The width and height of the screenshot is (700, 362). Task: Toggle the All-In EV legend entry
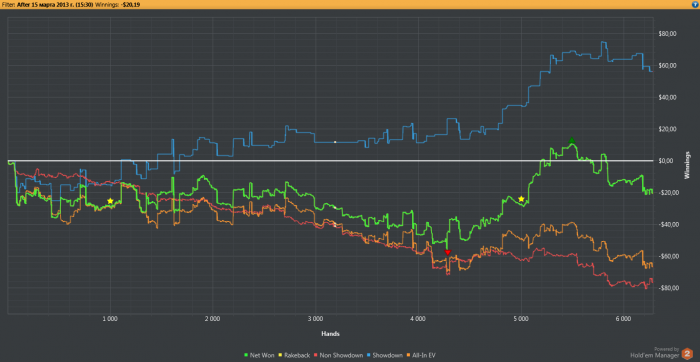pos(421,355)
